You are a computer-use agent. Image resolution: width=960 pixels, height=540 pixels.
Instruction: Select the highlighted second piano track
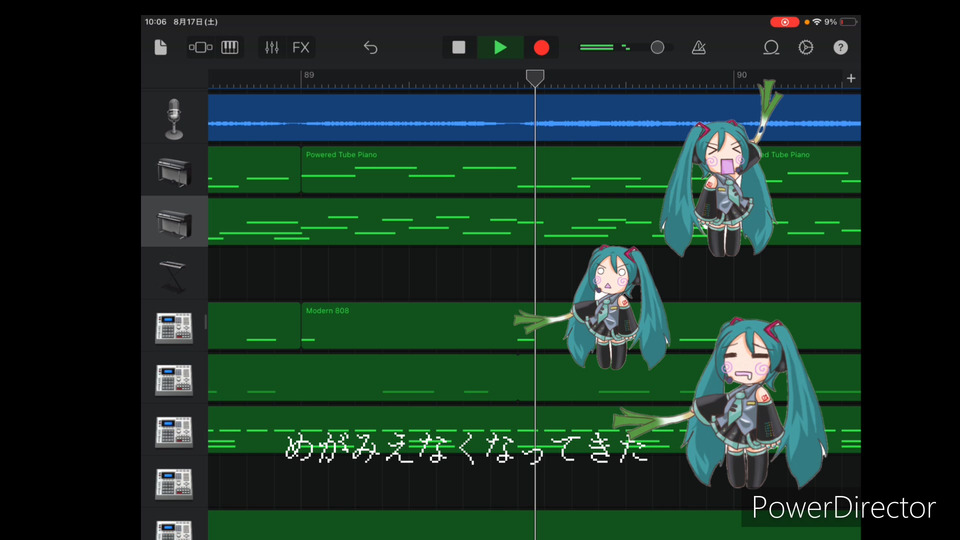pos(174,222)
